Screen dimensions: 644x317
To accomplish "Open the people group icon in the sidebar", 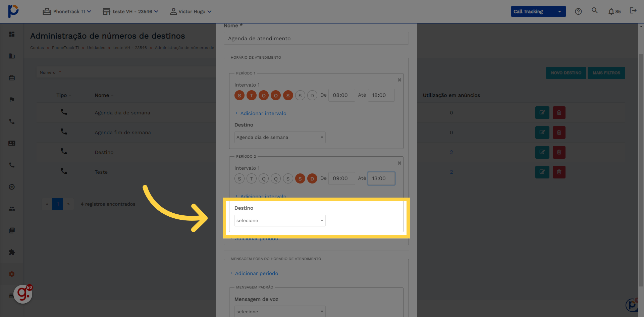I will 12,209.
